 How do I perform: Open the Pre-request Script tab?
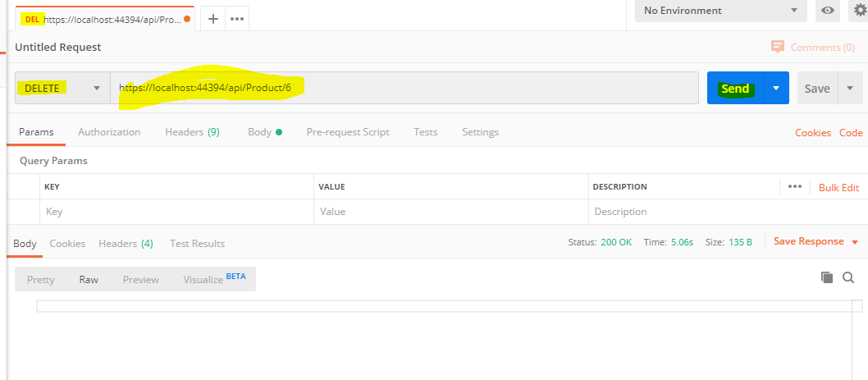point(348,132)
